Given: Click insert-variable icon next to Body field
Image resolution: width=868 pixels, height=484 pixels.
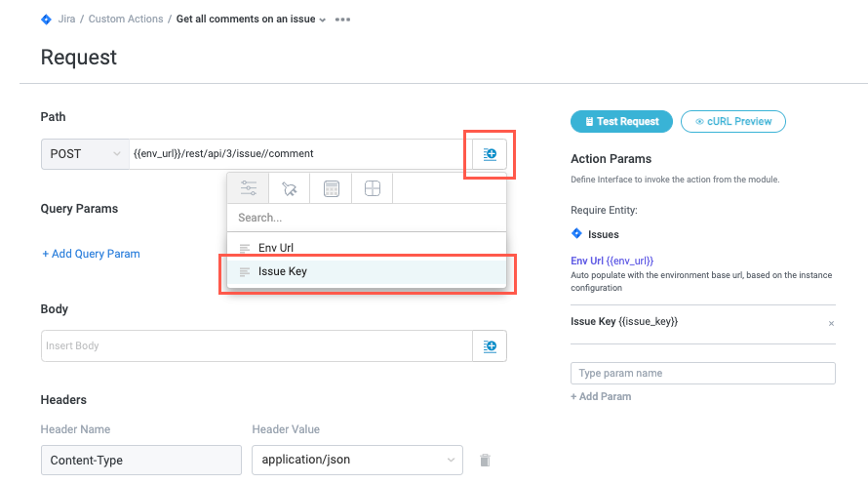Looking at the screenshot, I should tap(490, 346).
